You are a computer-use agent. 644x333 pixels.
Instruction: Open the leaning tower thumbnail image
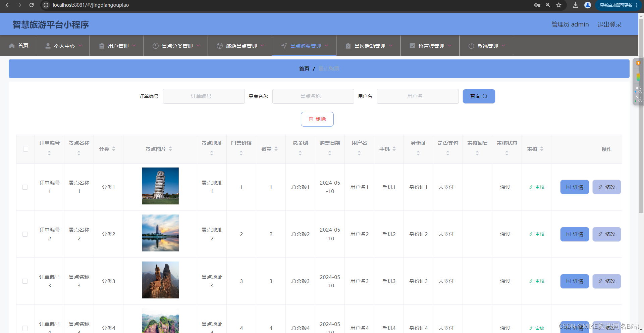click(x=160, y=186)
